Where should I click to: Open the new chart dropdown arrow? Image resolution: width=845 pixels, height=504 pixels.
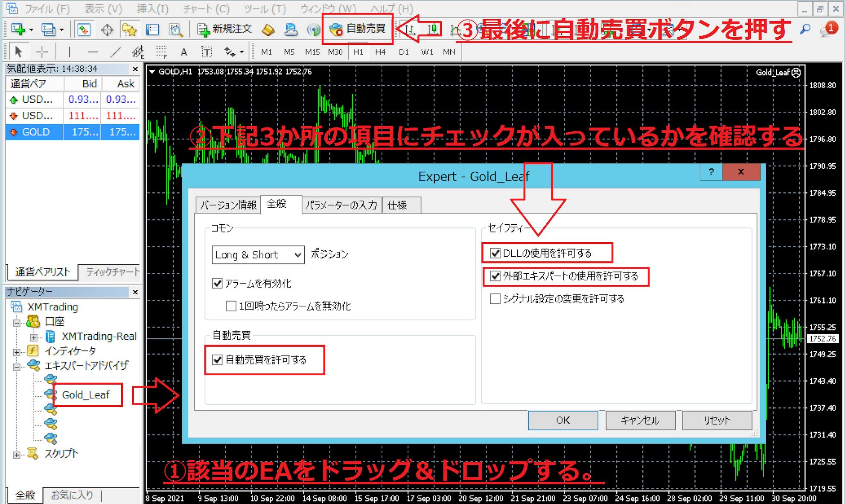tap(31, 30)
